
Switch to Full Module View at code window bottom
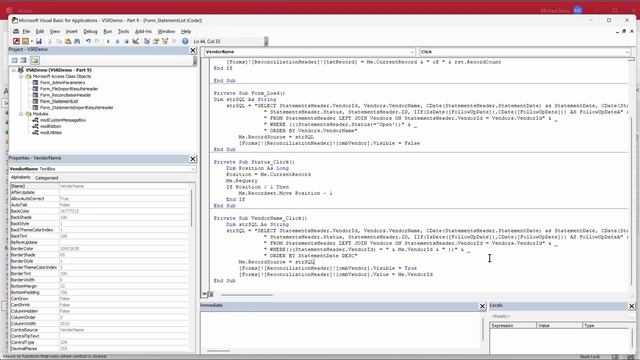coord(211,294)
